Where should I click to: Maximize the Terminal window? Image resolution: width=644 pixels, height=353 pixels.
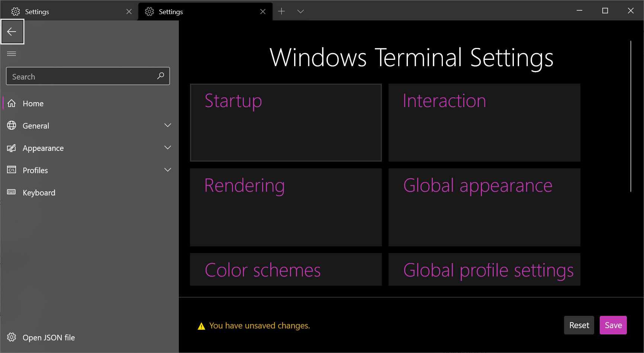point(605,11)
